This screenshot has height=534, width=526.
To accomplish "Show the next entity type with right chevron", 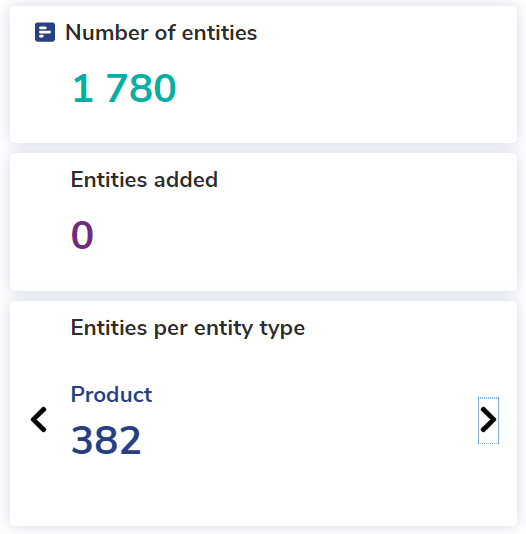I will point(488,420).
